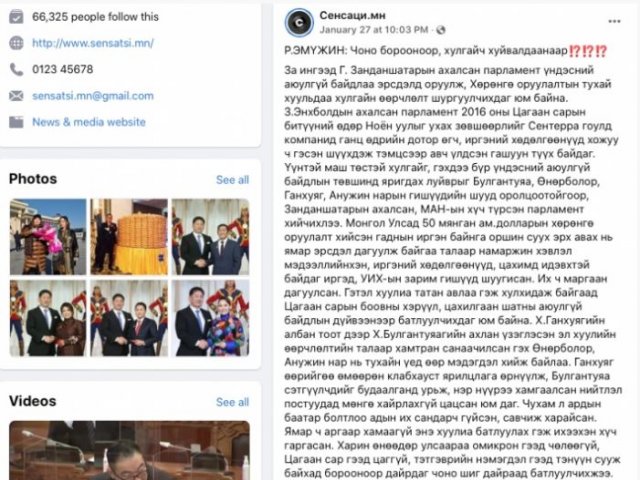Play the parliament video thumbnail
This screenshot has width=640, height=480.
pos(129,451)
